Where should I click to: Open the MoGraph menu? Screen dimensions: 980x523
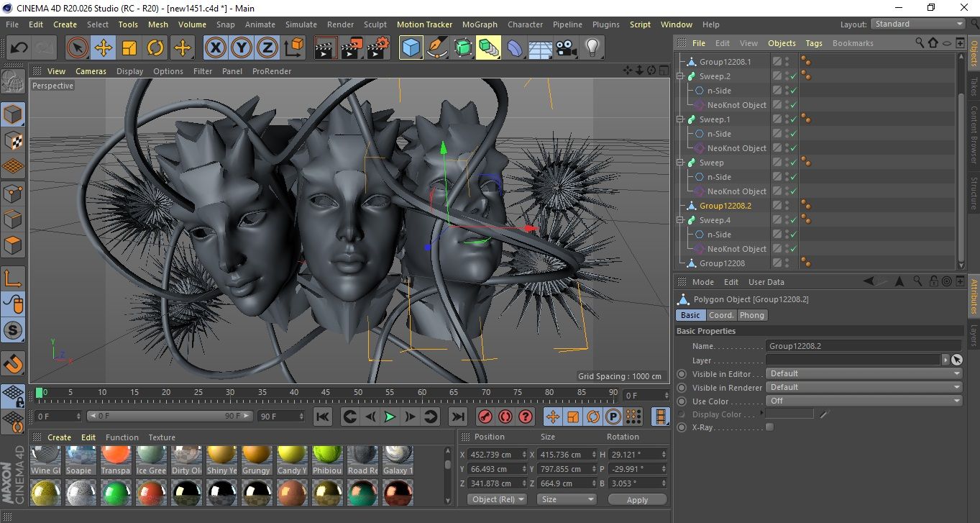point(480,24)
